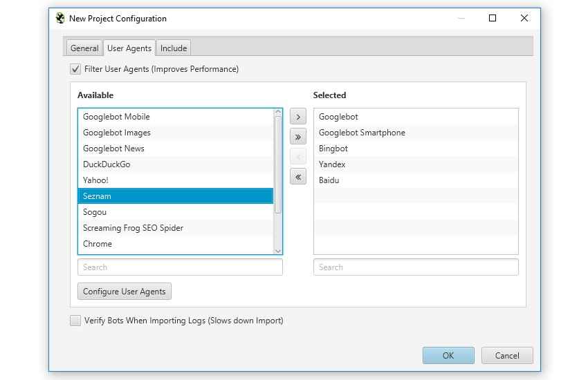Click the move-all-left double arrow button
The image size is (588, 380).
(x=297, y=178)
